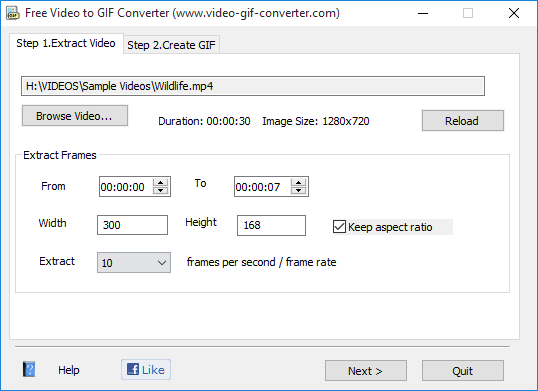Click the Height input field
The height and width of the screenshot is (391, 538).
pyautogui.click(x=271, y=225)
